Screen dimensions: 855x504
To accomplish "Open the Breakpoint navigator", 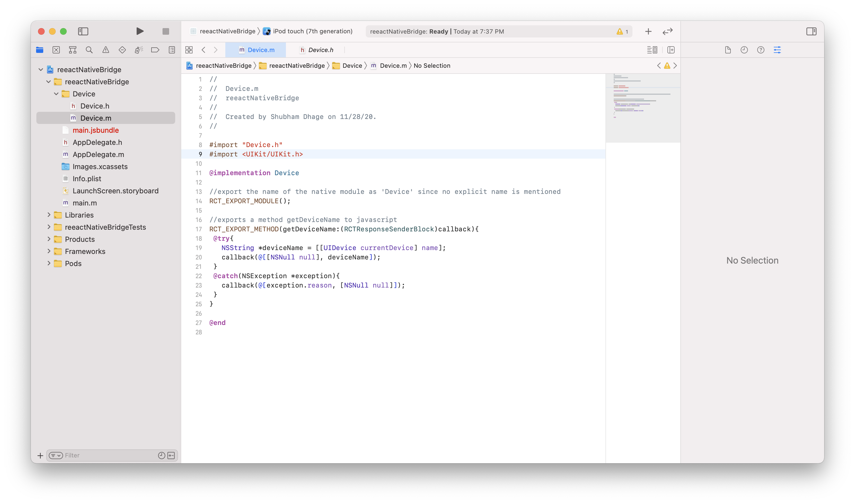I will click(x=155, y=50).
